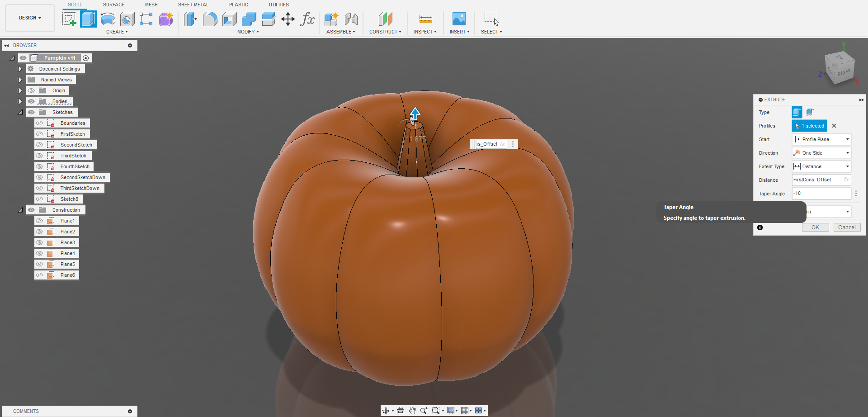Image resolution: width=868 pixels, height=417 pixels.
Task: Collapse the Construction folder
Action: pos(20,210)
